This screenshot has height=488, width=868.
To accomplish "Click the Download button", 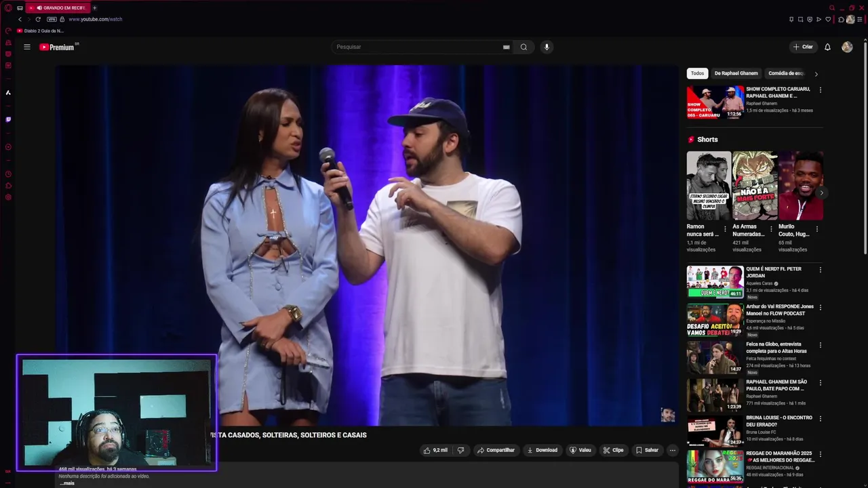I will 542,450.
